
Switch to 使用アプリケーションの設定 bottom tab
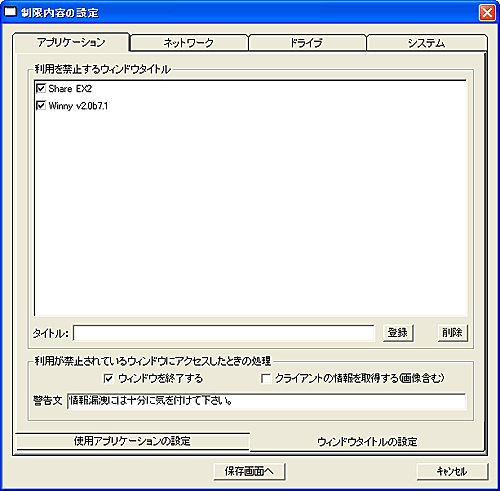132,441
